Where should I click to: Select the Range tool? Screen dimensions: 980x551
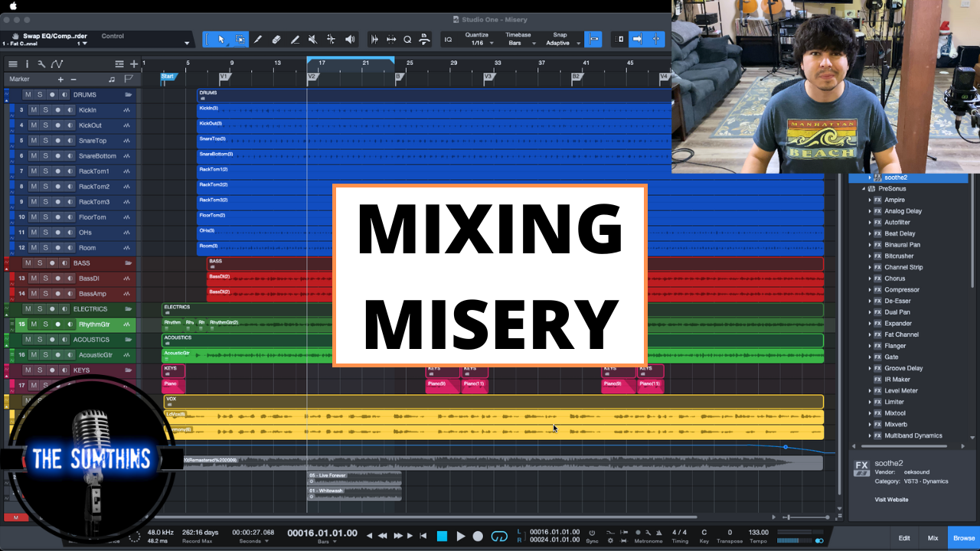(240, 39)
